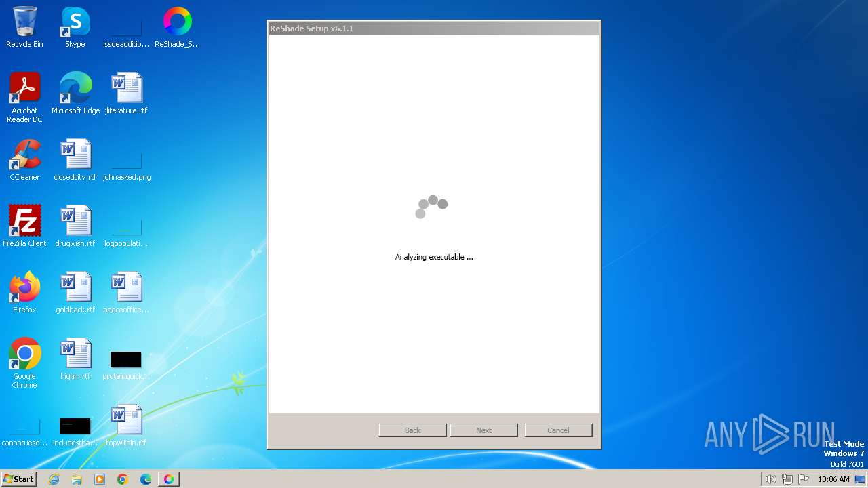Select the closedcity.rtf document

pos(75,160)
